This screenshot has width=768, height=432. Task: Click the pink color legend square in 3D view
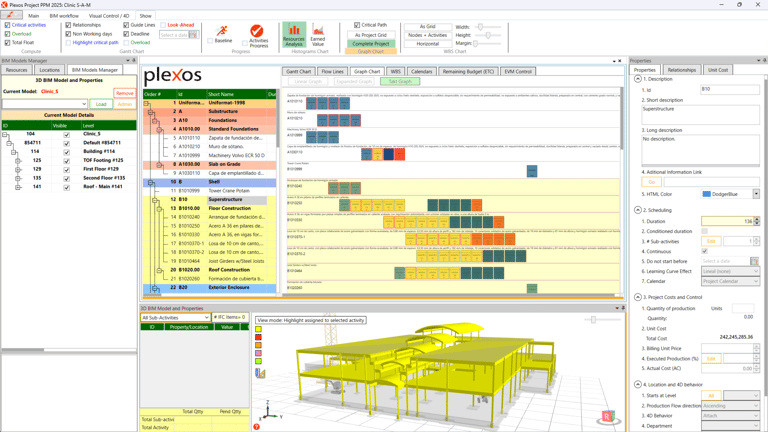click(x=258, y=353)
